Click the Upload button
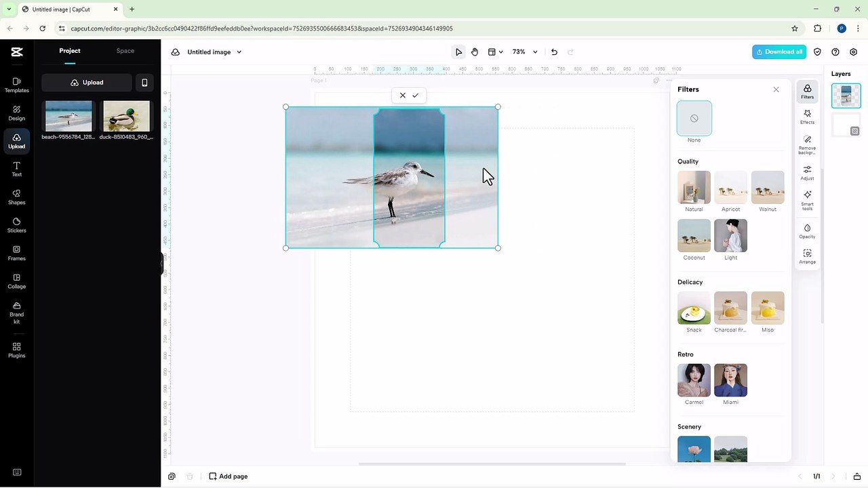This screenshot has height=488, width=868. coord(87,83)
